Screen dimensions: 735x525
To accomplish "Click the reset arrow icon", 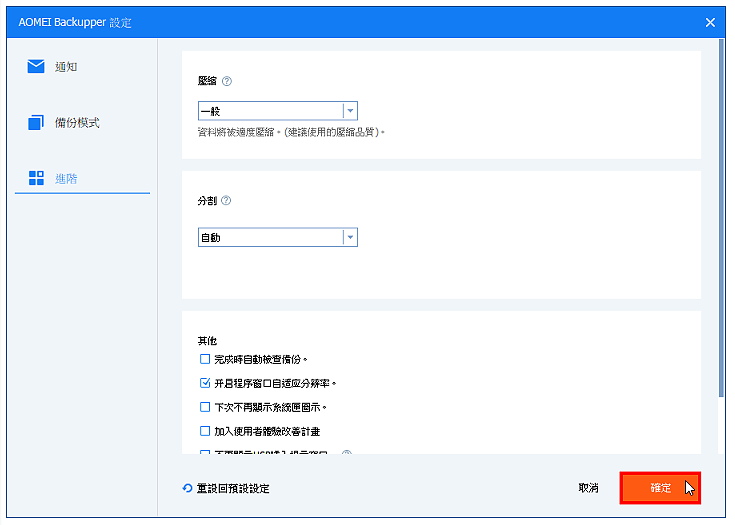I will coord(188,488).
